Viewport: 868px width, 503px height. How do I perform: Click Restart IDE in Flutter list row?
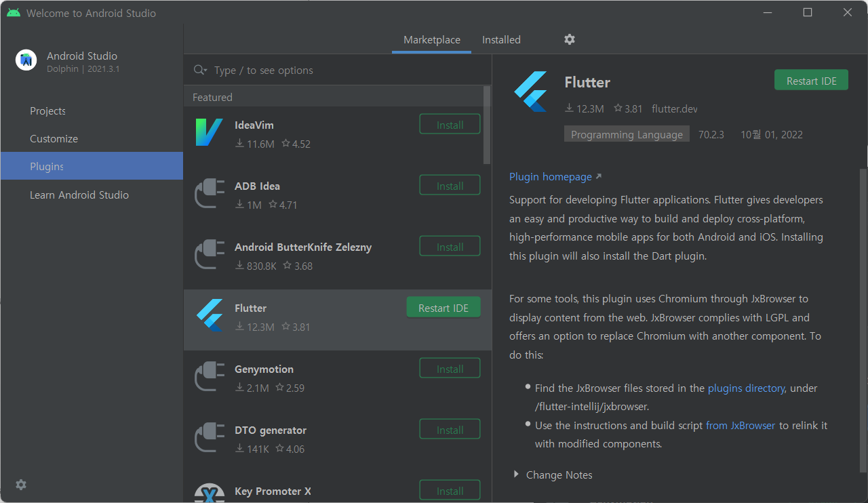tap(443, 308)
